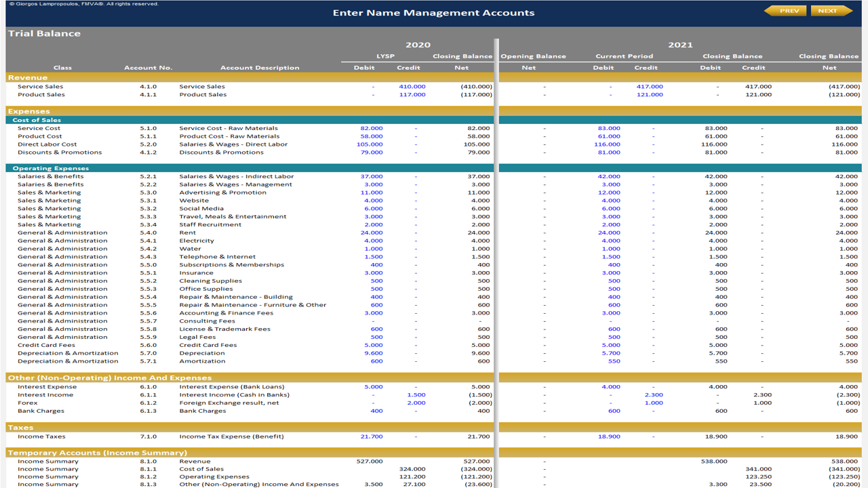
Task: Select Temporary Accounts (Income Summary) header
Action: [97, 453]
